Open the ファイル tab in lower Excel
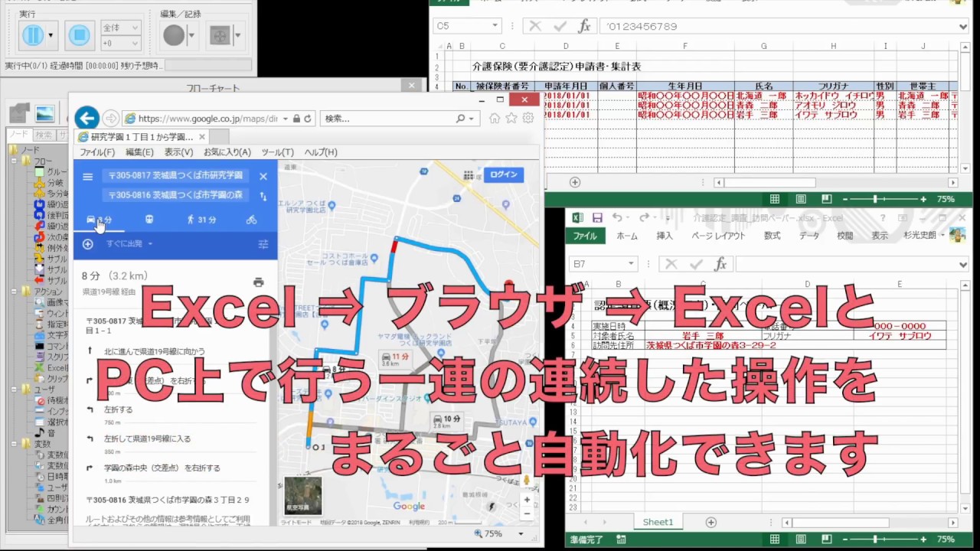This screenshot has height=551, width=980. tap(586, 236)
